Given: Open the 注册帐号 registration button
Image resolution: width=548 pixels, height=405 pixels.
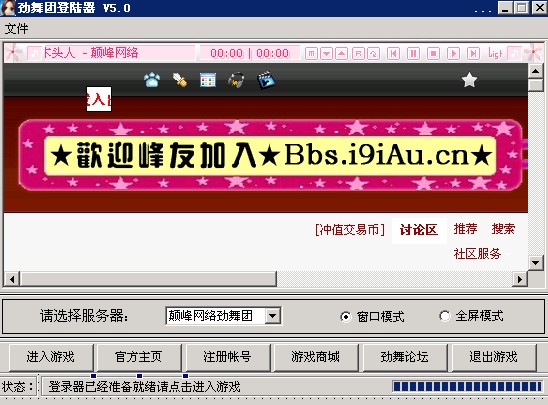Looking at the screenshot, I should click(228, 357).
